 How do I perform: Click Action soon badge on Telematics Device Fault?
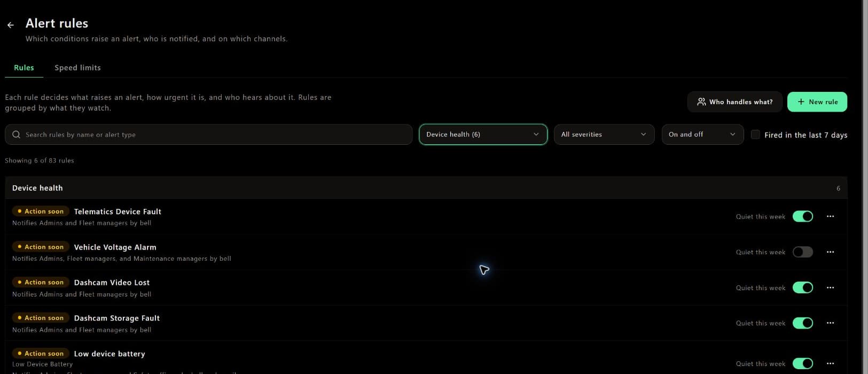pos(41,212)
